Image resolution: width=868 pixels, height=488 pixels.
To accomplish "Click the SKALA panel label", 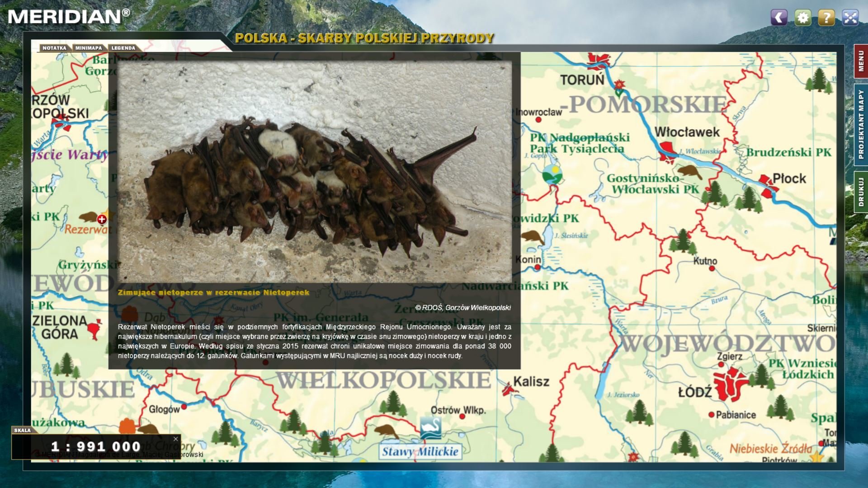I will 22,430.
